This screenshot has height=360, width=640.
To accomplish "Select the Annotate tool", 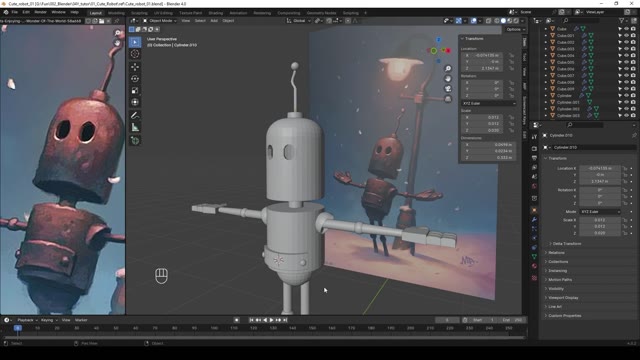I will pos(135,116).
